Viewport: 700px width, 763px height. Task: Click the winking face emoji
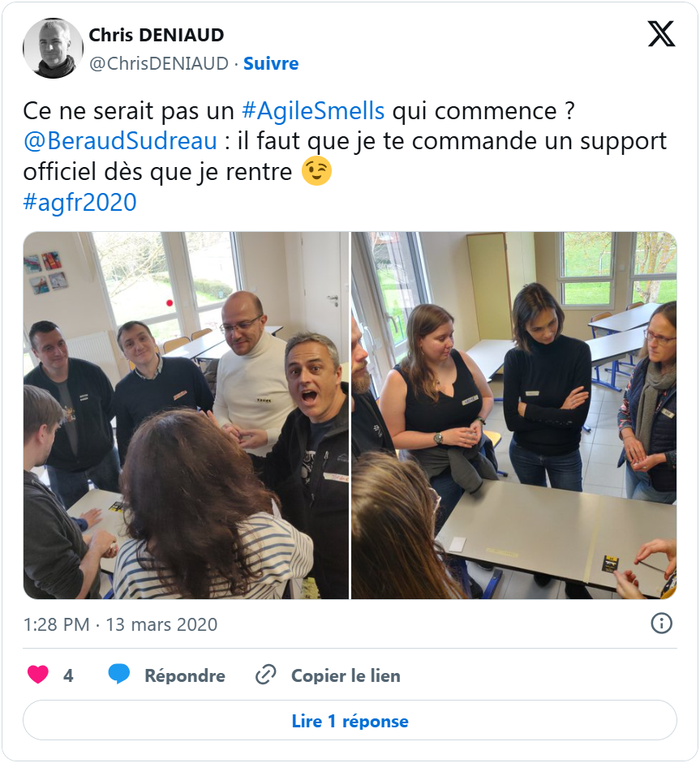pos(316,171)
